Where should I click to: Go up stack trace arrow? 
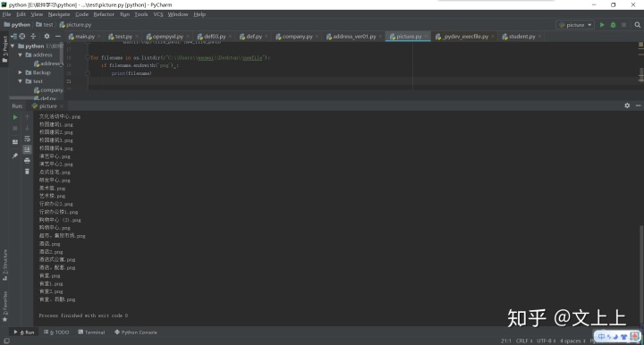pyautogui.click(x=27, y=117)
